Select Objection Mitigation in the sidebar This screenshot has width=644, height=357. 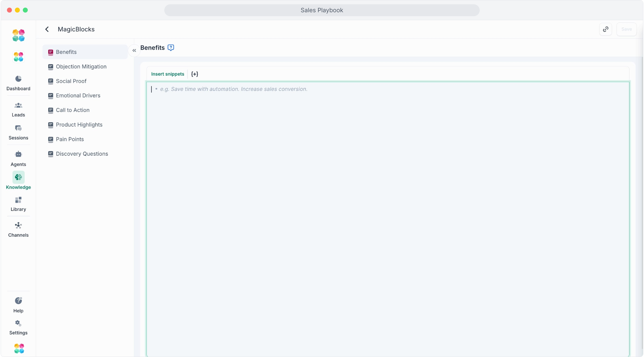(x=81, y=66)
